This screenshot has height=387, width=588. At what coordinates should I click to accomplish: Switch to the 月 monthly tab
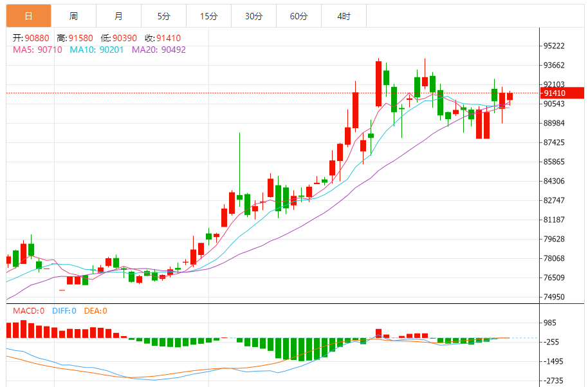(118, 15)
